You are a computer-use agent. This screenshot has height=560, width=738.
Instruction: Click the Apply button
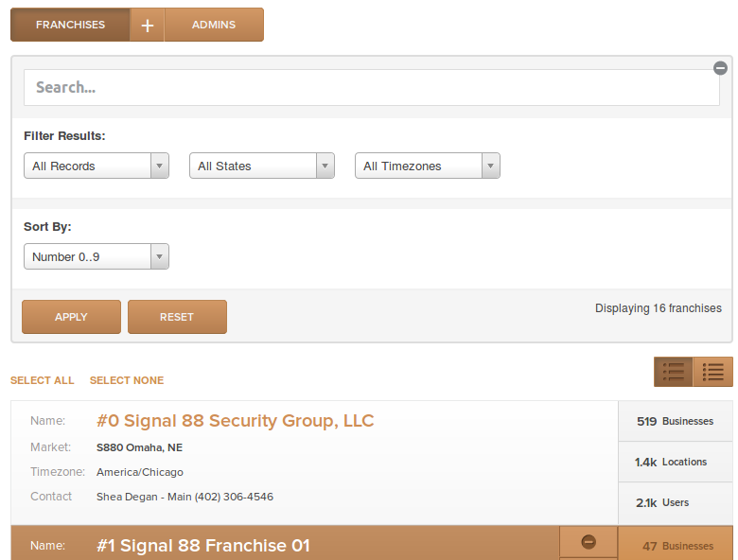pos(71,317)
